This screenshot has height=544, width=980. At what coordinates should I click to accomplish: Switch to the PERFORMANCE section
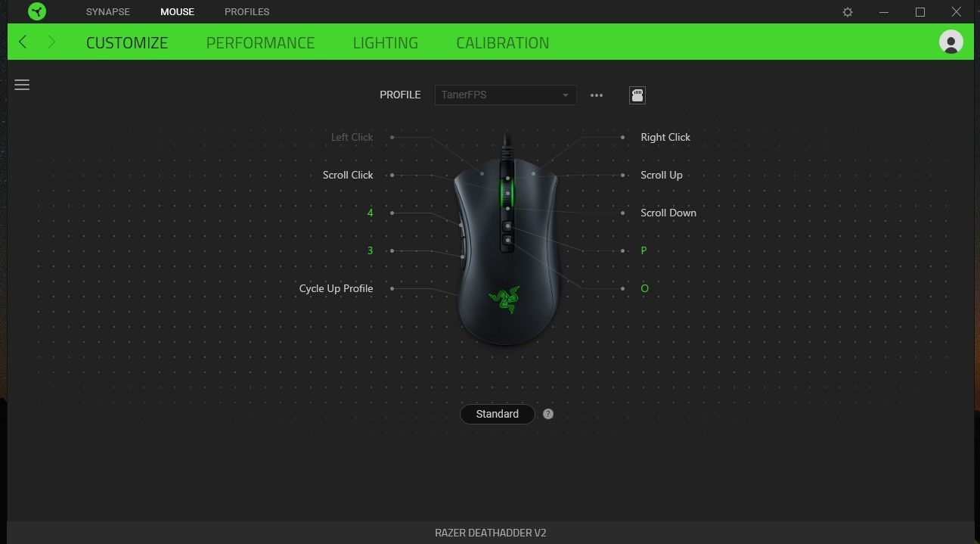260,43
